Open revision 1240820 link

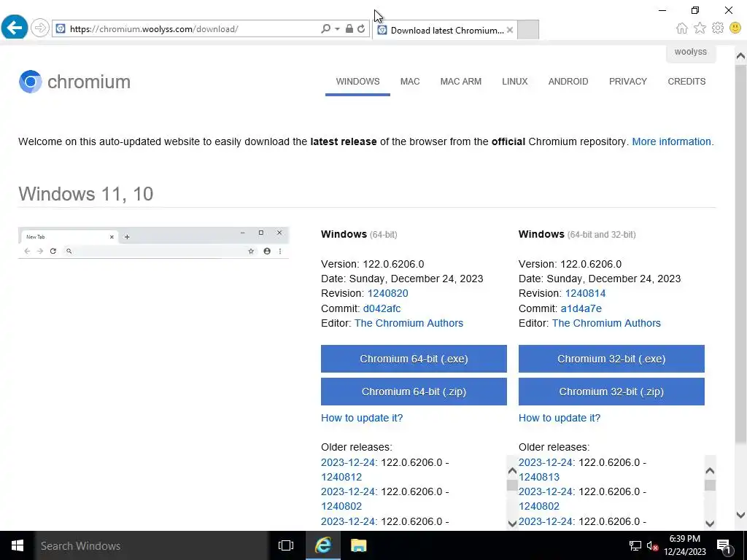coord(388,293)
